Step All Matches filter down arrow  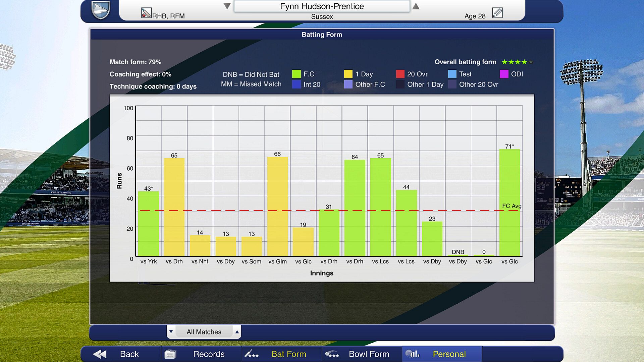tap(171, 332)
